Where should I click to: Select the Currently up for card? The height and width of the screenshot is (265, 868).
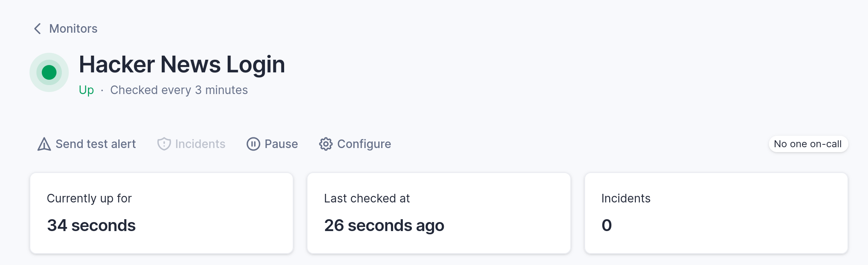click(x=161, y=213)
